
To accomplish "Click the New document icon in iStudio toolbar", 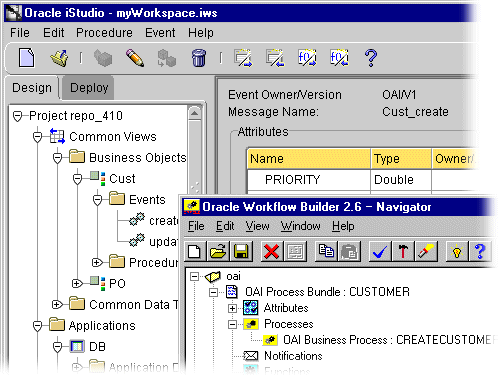I will [26, 58].
